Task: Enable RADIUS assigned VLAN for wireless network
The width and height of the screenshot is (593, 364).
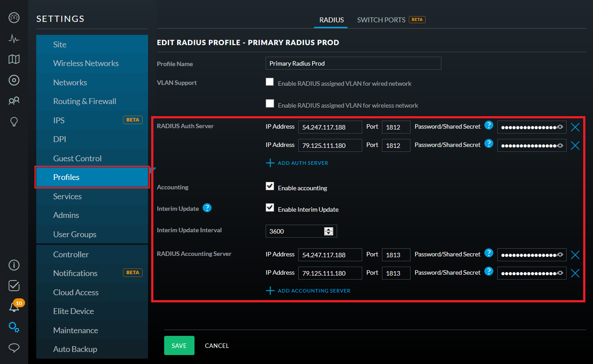Action: pyautogui.click(x=270, y=104)
